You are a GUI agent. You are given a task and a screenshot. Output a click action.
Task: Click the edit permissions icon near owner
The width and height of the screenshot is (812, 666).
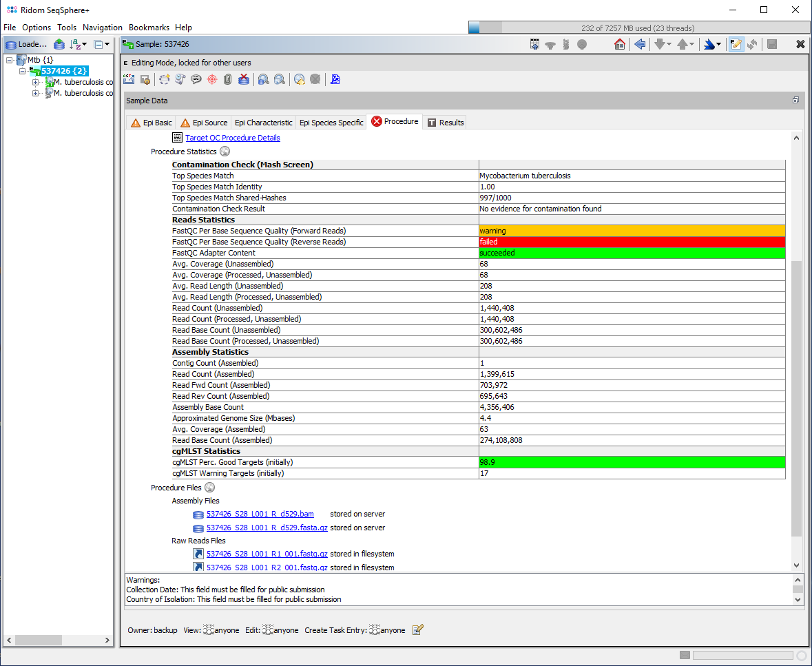418,629
